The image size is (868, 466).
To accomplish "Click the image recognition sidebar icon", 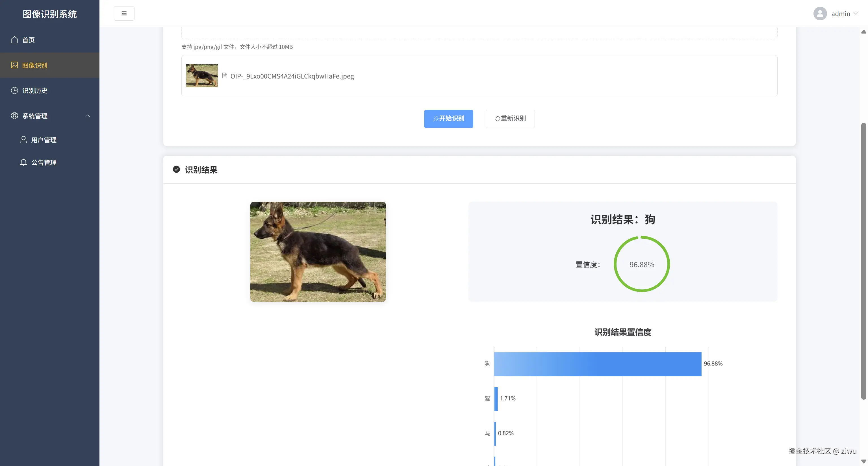I will pyautogui.click(x=14, y=65).
